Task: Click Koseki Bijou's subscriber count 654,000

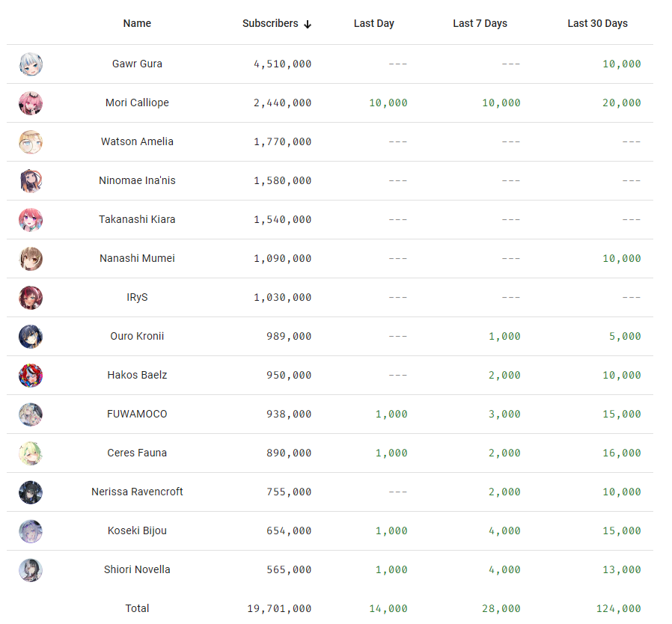Action: click(x=289, y=530)
